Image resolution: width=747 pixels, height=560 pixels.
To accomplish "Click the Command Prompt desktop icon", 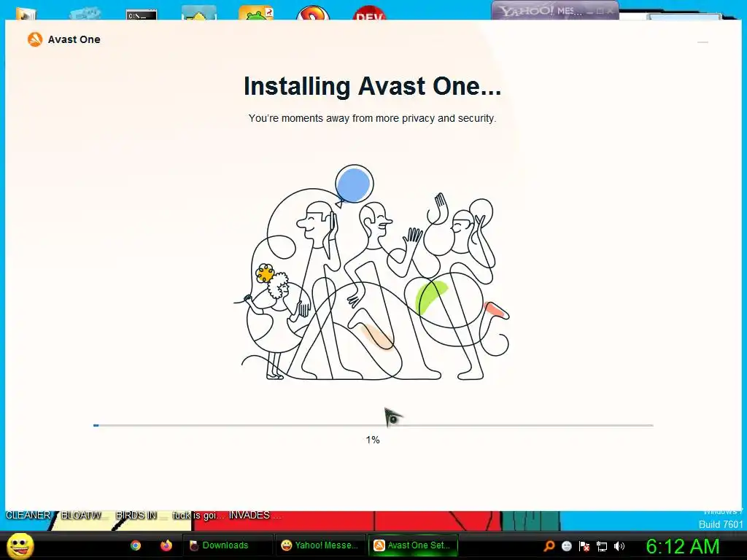I will pyautogui.click(x=142, y=15).
